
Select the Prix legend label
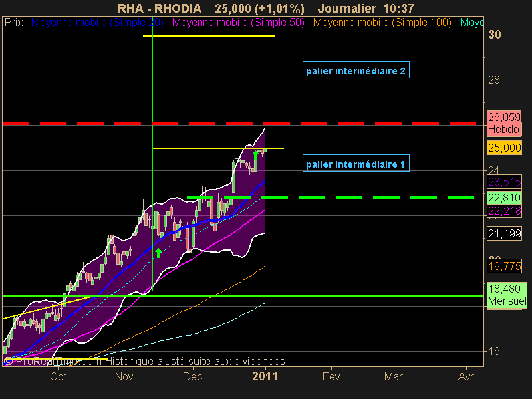(x=13, y=23)
